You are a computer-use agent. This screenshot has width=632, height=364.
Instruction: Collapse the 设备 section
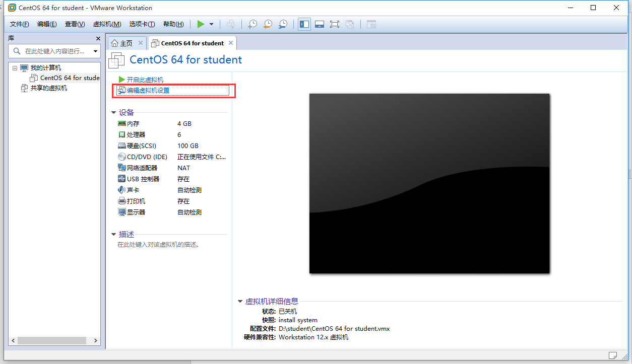tap(114, 113)
